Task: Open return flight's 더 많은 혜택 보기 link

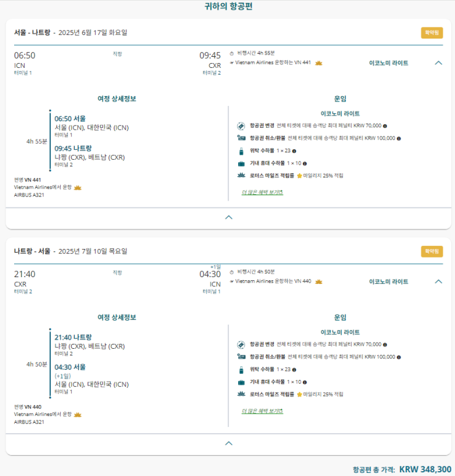Action: click(x=262, y=411)
